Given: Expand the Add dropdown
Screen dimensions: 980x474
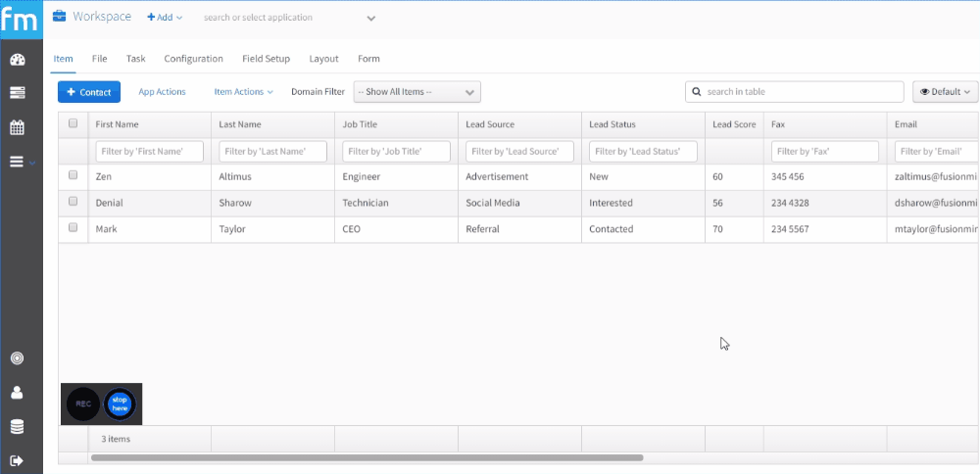Looking at the screenshot, I should [x=165, y=18].
